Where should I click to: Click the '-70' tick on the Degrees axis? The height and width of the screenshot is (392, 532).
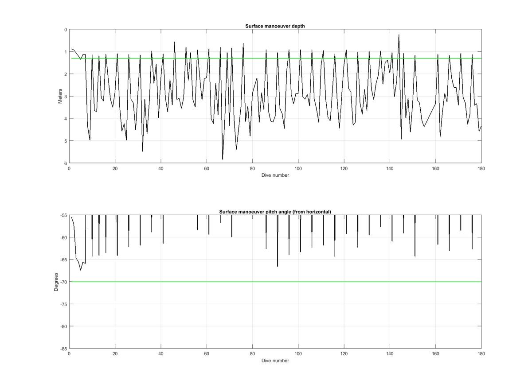63,282
